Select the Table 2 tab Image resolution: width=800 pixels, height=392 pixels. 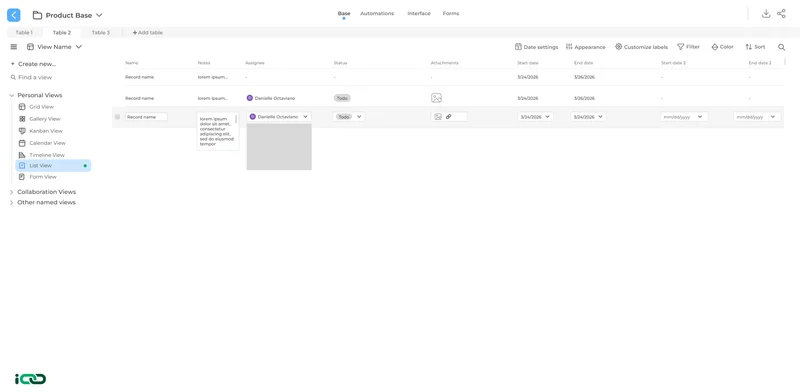tap(62, 33)
